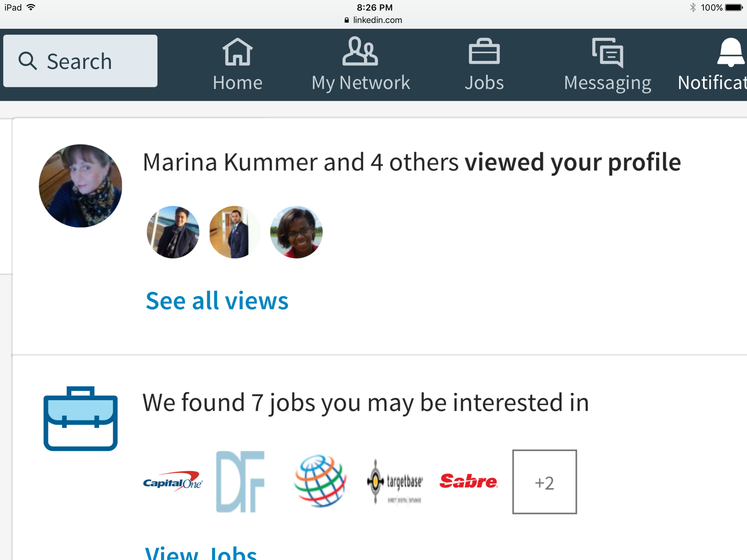Click in the Search field
Viewport: 747px width, 560px height.
click(x=81, y=61)
